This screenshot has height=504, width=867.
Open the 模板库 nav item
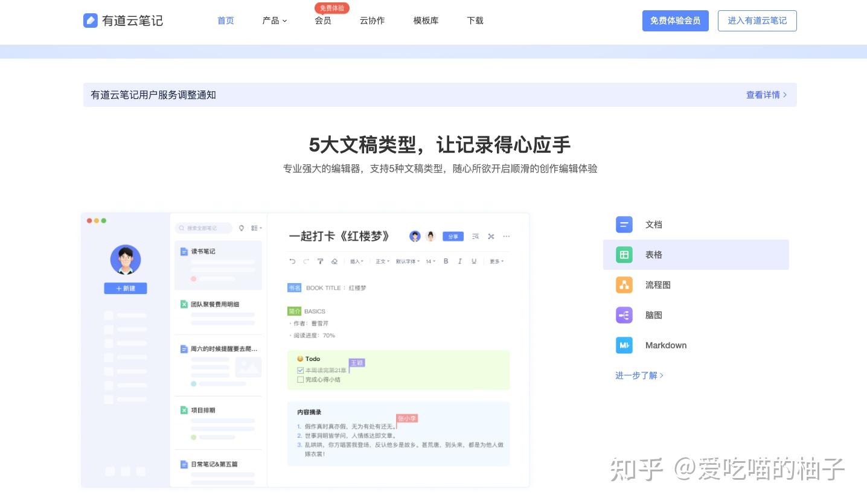426,21
